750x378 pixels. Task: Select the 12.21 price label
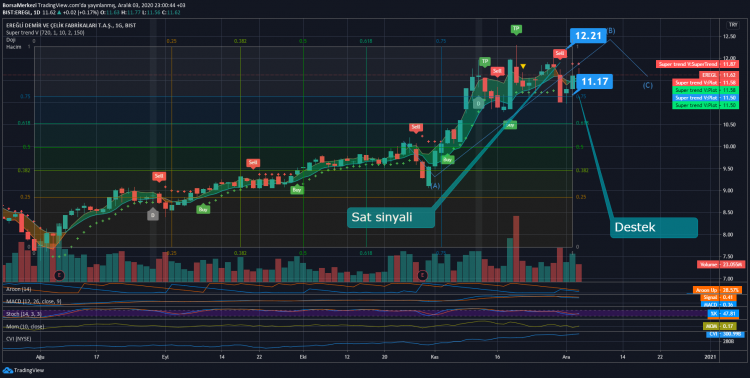(x=588, y=36)
